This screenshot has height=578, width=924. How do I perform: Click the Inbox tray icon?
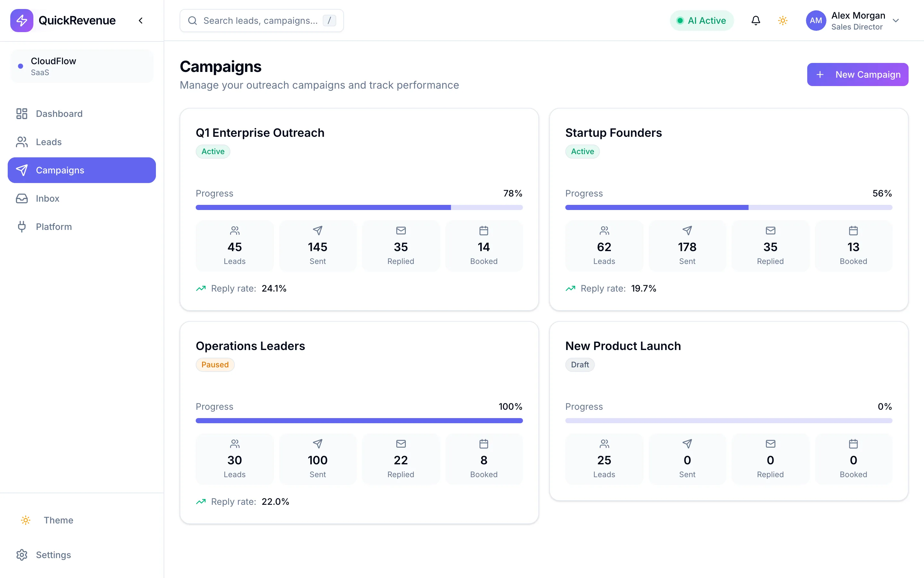coord(22,198)
